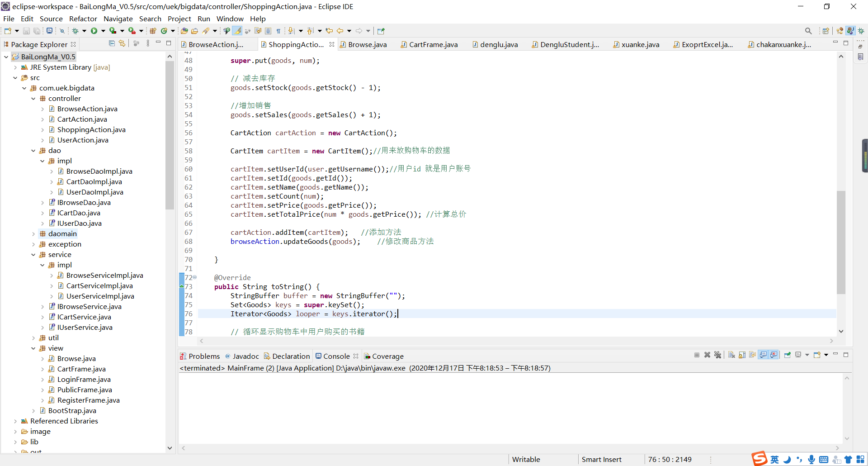The height and width of the screenshot is (466, 868).
Task: Collapse the controller package node
Action: (33, 99)
